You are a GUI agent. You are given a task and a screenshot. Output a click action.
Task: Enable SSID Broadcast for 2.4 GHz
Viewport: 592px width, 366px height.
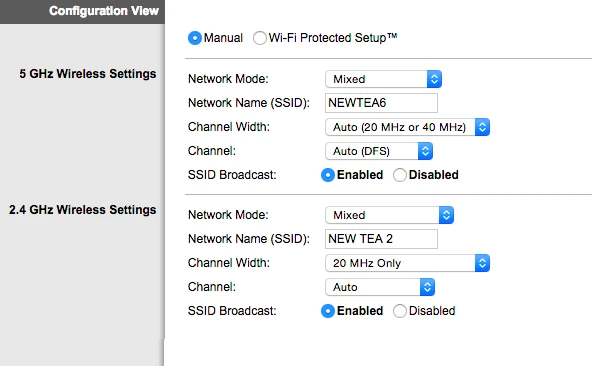(x=328, y=311)
